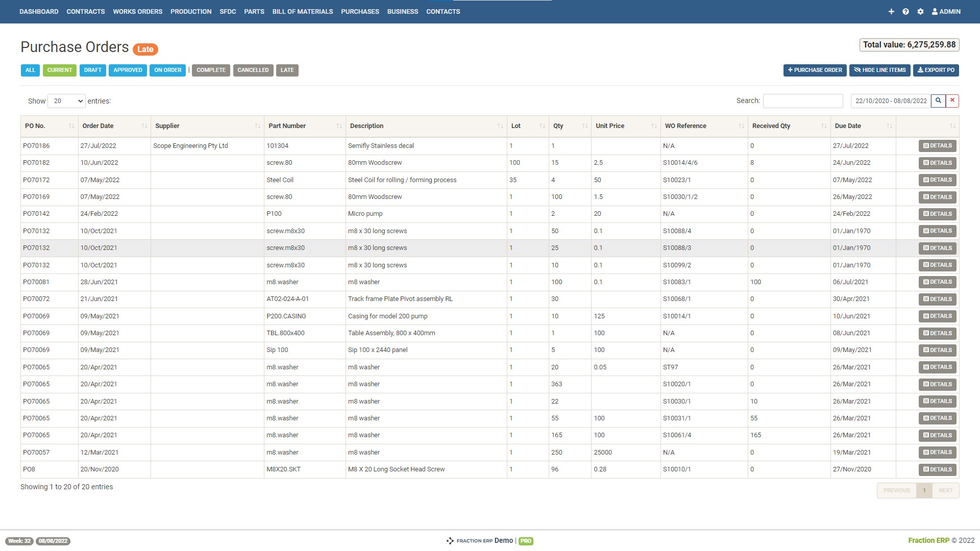Viewport: 980px width, 551px height.
Task: Sort by Due Date column arrows
Action: [890, 126]
